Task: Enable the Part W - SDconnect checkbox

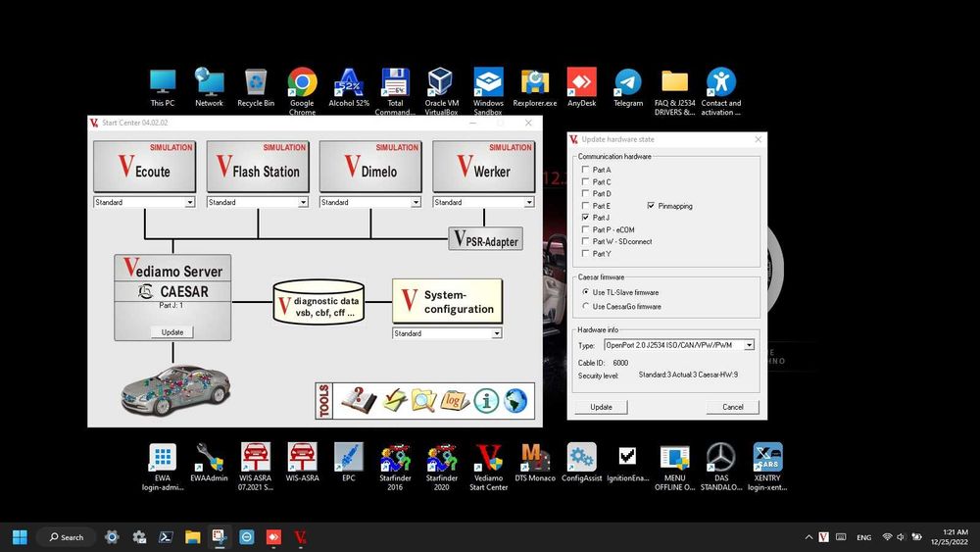Action: click(586, 241)
